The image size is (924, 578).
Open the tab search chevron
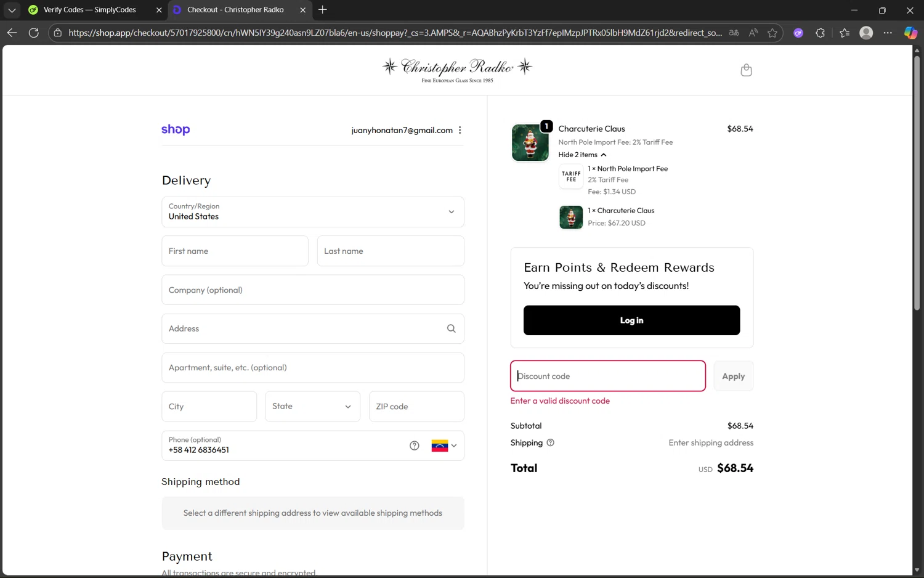[12, 10]
